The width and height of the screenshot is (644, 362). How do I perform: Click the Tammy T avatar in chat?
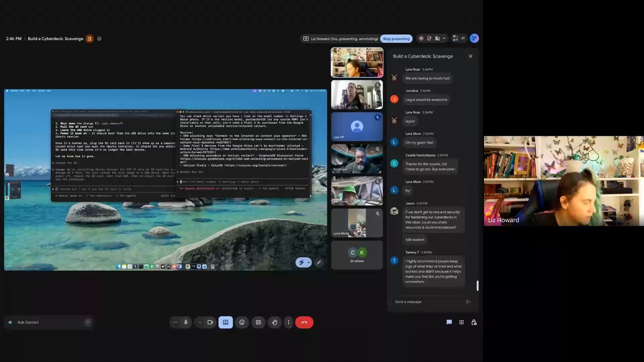click(x=394, y=260)
